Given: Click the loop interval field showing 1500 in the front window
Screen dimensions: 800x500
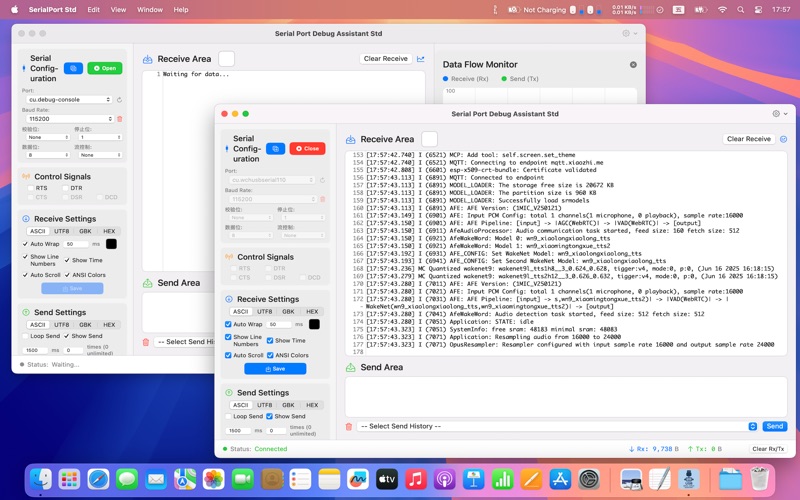Looking at the screenshot, I should tap(238, 431).
